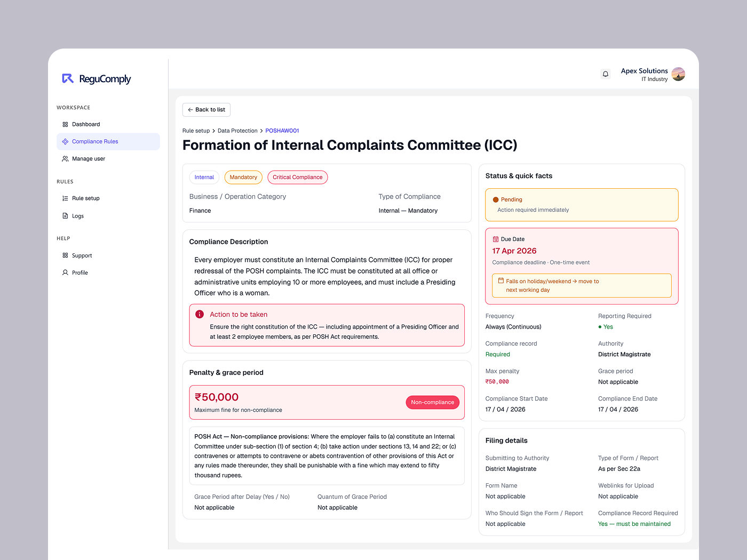Viewport: 747px width, 560px height.
Task: Click Data Protection breadcrumb
Action: click(237, 131)
